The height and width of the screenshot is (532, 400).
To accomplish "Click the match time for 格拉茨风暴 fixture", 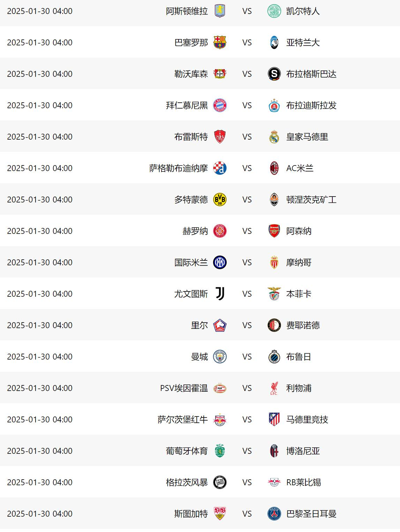I will point(40,482).
